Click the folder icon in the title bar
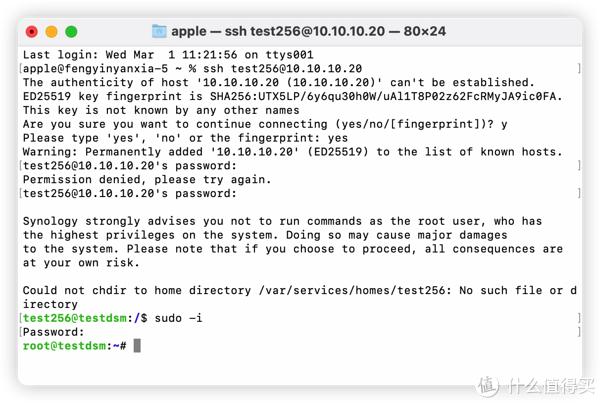This screenshot has width=600, height=403. (x=159, y=31)
